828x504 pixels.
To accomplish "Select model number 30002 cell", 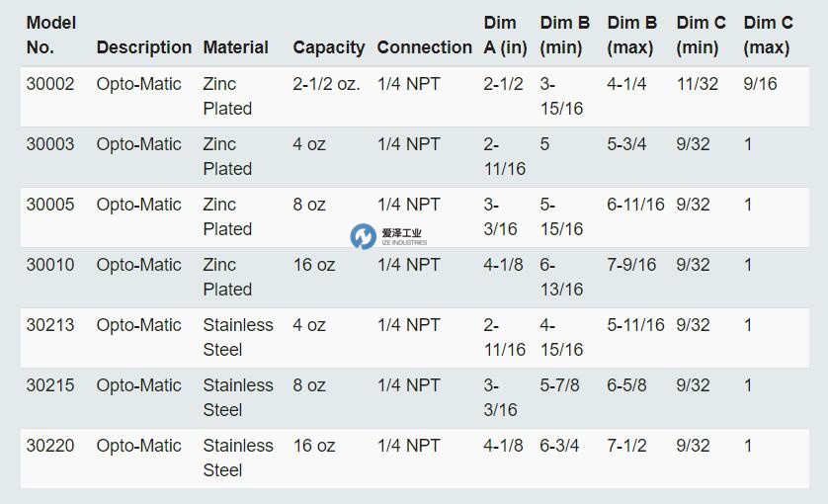I will 50,85.
